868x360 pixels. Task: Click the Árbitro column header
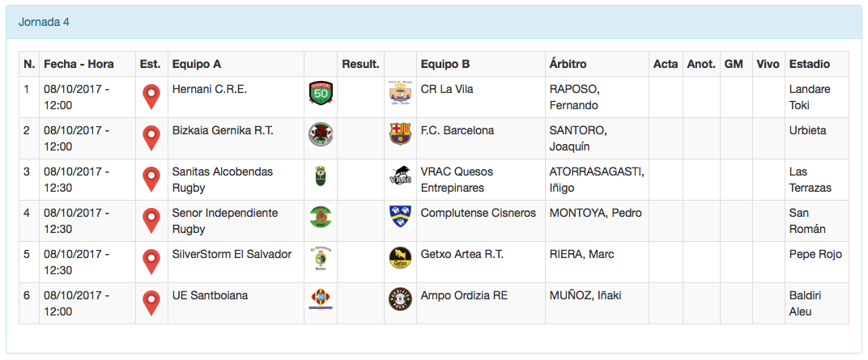(568, 64)
